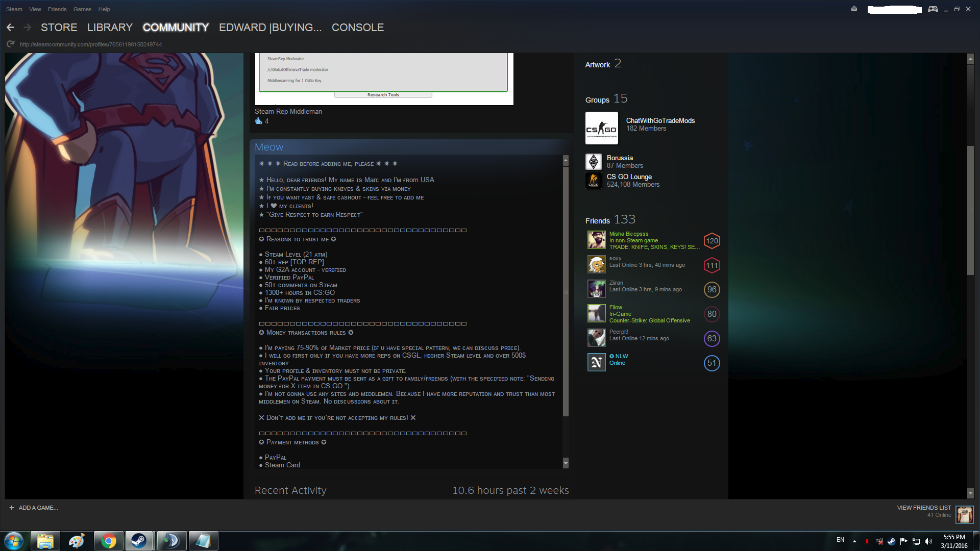Click the page reload icon
The image size is (980, 551).
click(x=10, y=44)
